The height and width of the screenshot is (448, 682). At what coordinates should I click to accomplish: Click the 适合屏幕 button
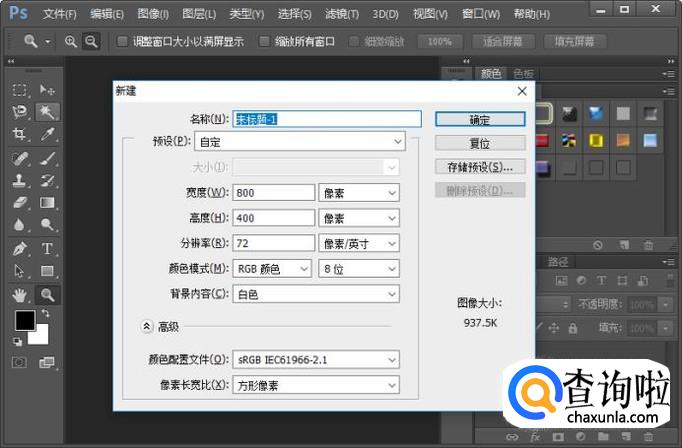502,42
